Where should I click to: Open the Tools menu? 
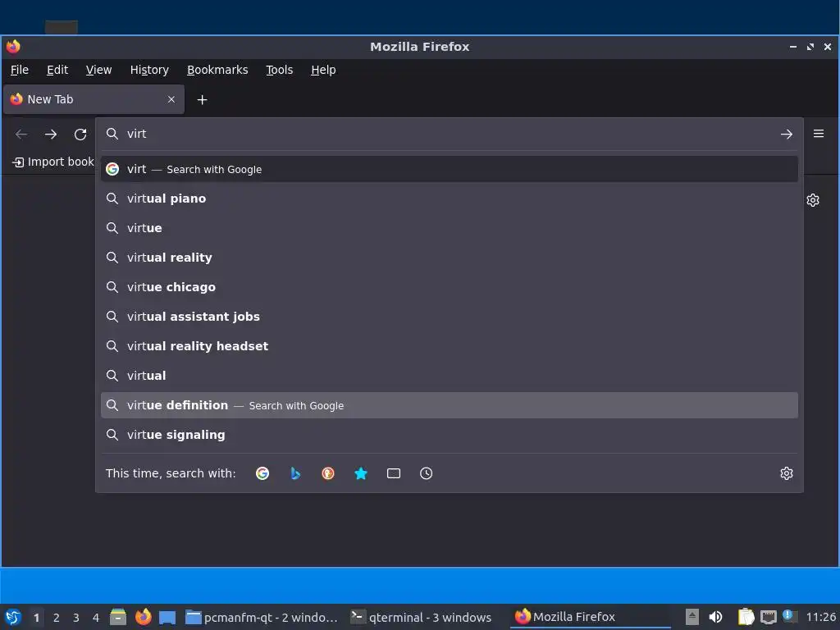point(280,70)
